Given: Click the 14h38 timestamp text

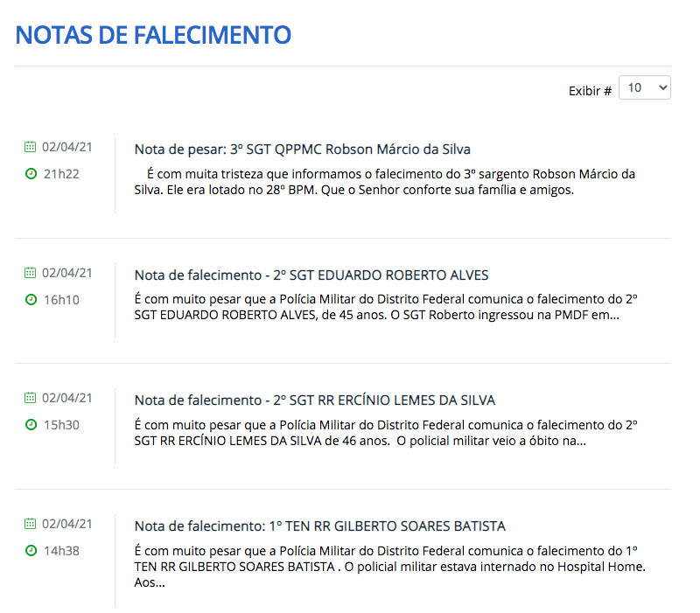Looking at the screenshot, I should click(x=61, y=551).
